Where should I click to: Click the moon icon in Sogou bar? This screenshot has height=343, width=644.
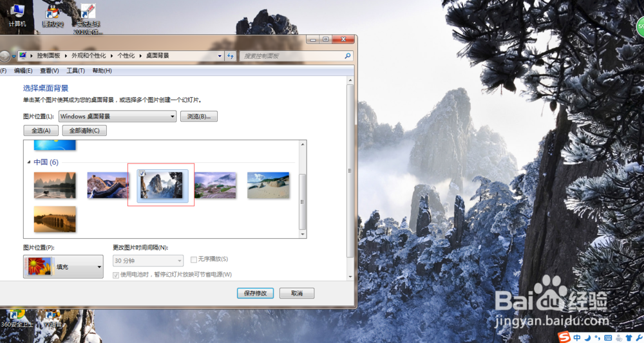click(x=588, y=338)
